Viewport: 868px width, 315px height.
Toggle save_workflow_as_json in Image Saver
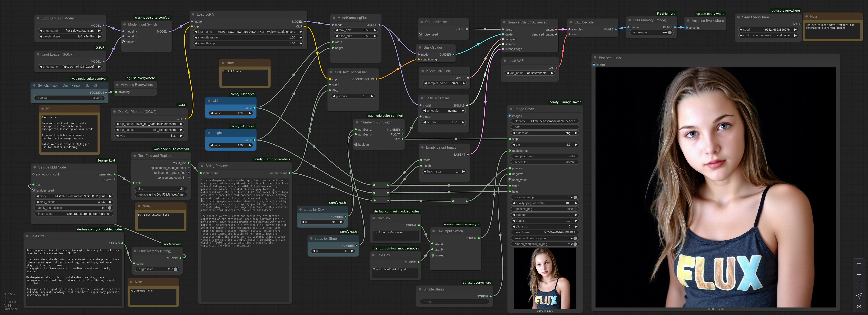point(545,238)
